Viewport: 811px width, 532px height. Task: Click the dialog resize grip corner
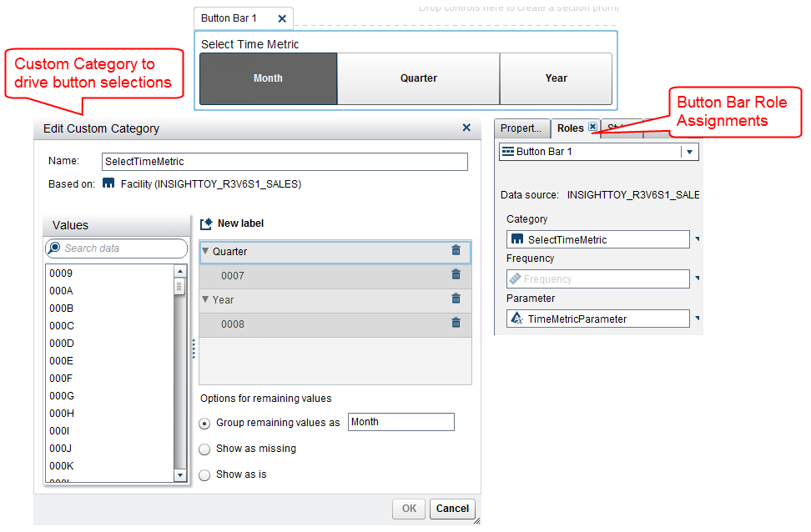(477, 520)
